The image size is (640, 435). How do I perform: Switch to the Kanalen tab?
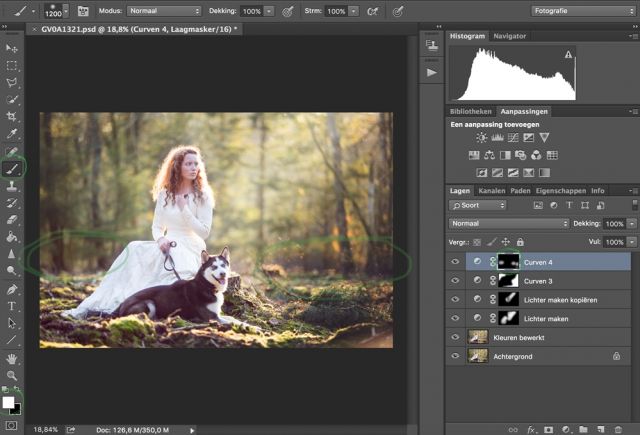click(491, 191)
